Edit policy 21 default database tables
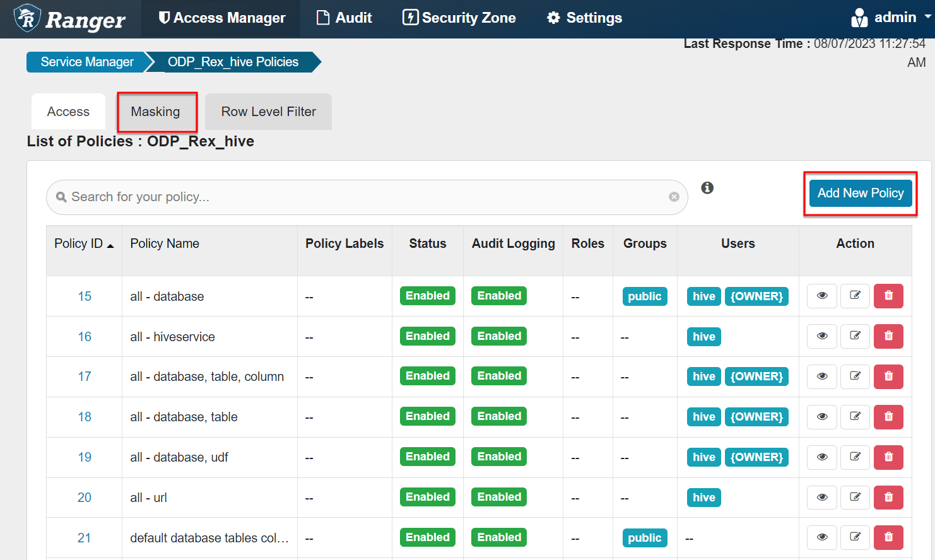Screen dimensions: 935x560 coord(856,537)
